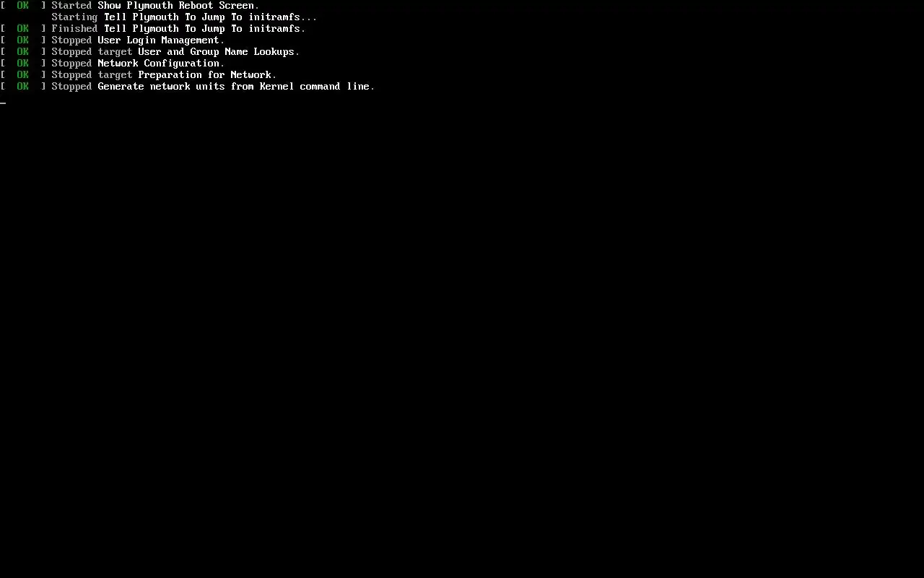Image resolution: width=924 pixels, height=578 pixels.
Task: Click OK status beside Preparation for Network
Action: tap(23, 75)
